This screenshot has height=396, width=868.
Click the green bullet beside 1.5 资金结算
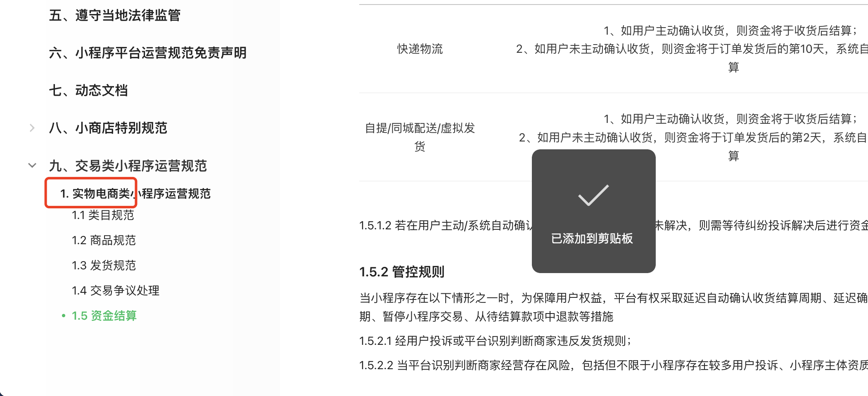[x=64, y=316]
